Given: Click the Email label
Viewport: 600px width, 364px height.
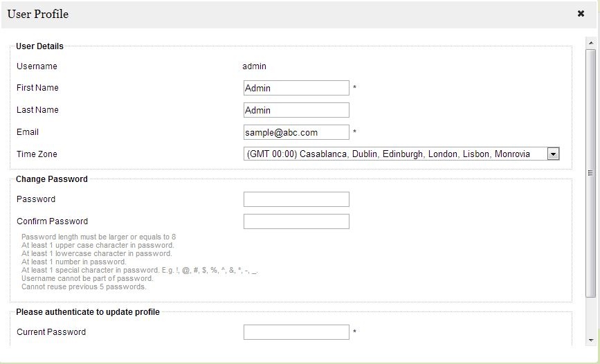Looking at the screenshot, I should point(28,132).
